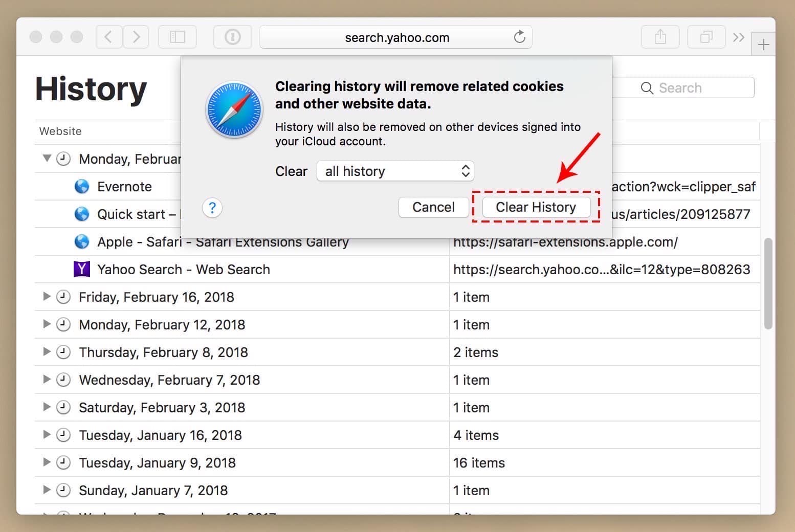795x532 pixels.
Task: Click the Clear History button
Action: (x=536, y=207)
